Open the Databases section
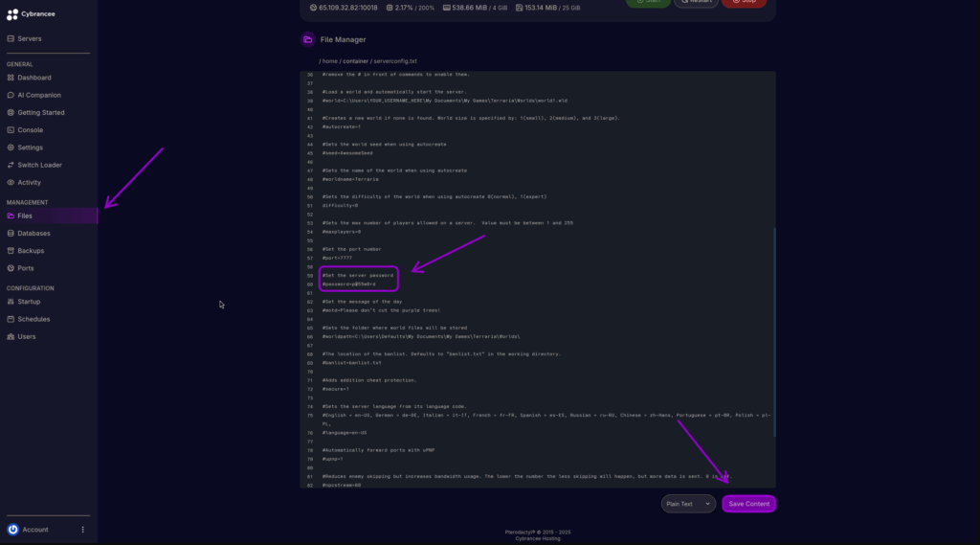Image resolution: width=980 pixels, height=545 pixels. 29,234
